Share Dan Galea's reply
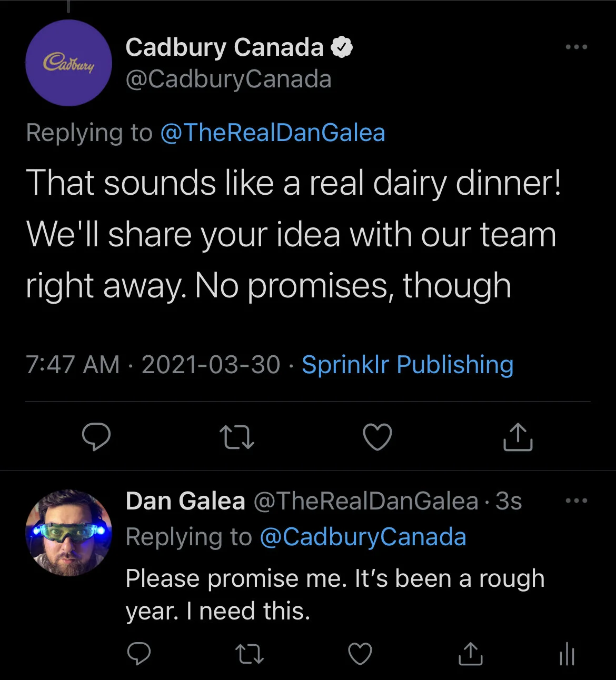The image size is (616, 680). tap(470, 654)
